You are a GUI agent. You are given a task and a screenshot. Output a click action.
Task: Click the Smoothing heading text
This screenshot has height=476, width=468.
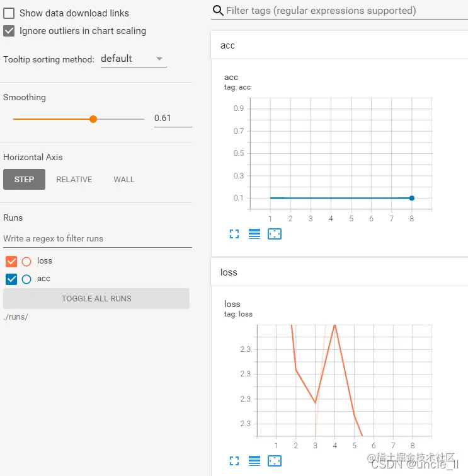(x=25, y=98)
